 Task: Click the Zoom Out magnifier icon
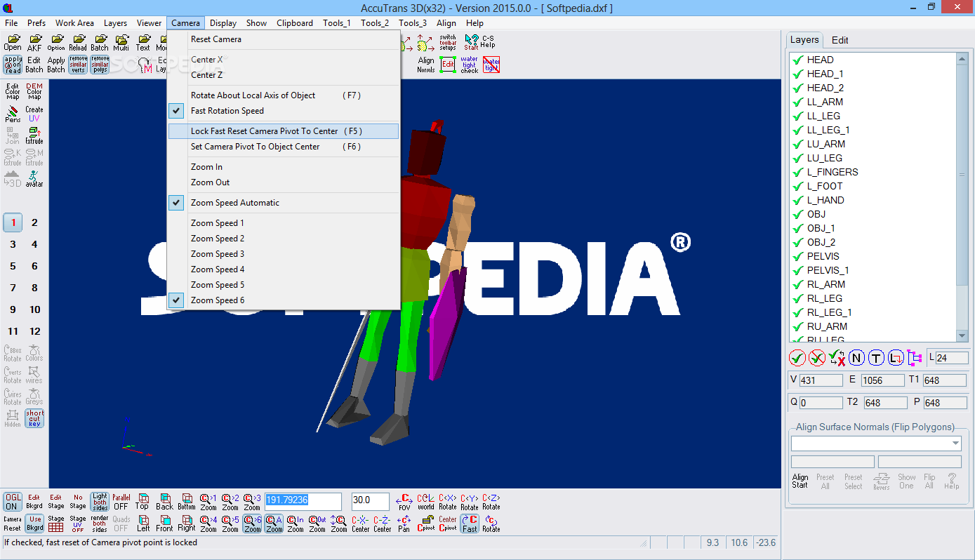[x=317, y=524]
